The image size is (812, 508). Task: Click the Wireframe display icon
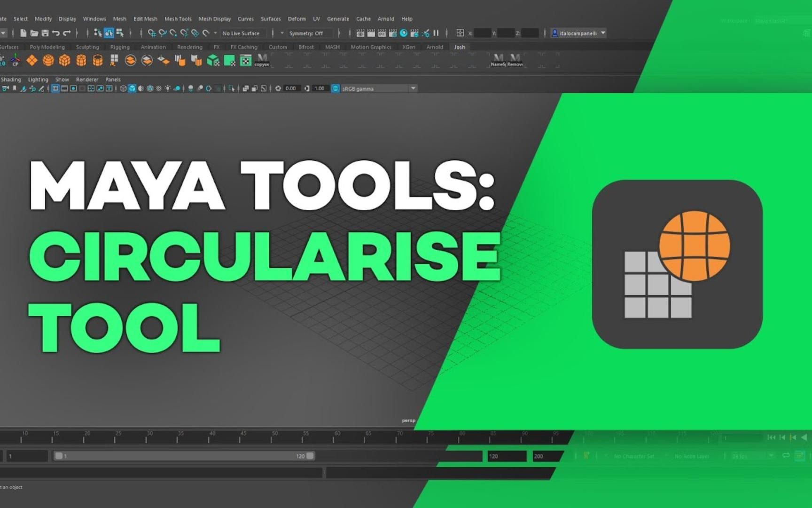[123, 88]
